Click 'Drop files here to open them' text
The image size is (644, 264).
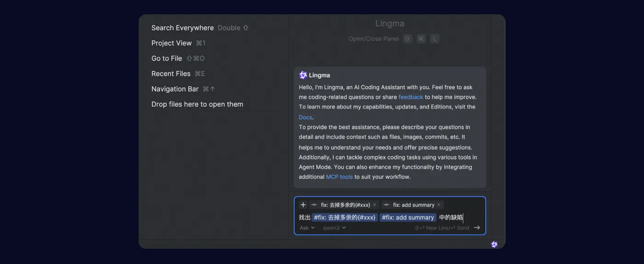[197, 104]
